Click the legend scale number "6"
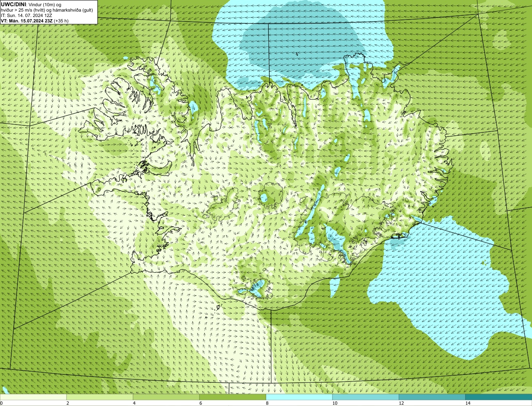This screenshot has height=406, width=532. (200, 403)
